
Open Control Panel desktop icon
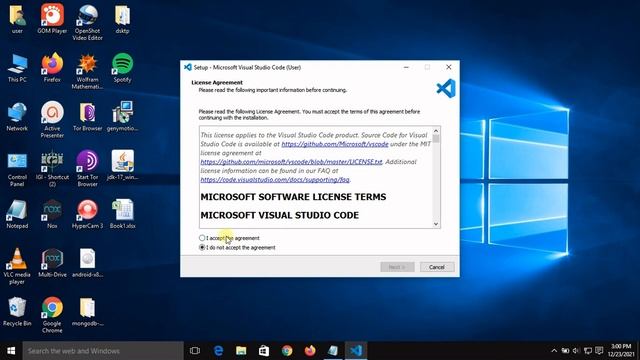17,169
